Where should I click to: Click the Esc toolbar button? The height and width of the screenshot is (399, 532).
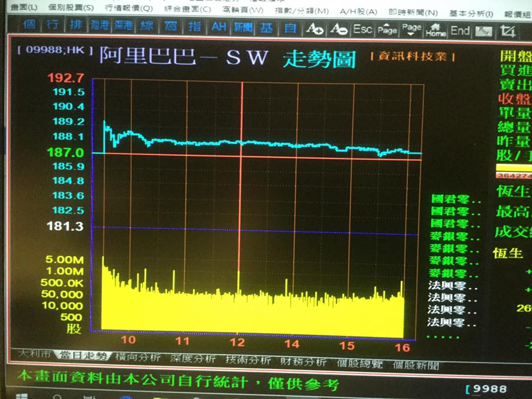[x=362, y=29]
